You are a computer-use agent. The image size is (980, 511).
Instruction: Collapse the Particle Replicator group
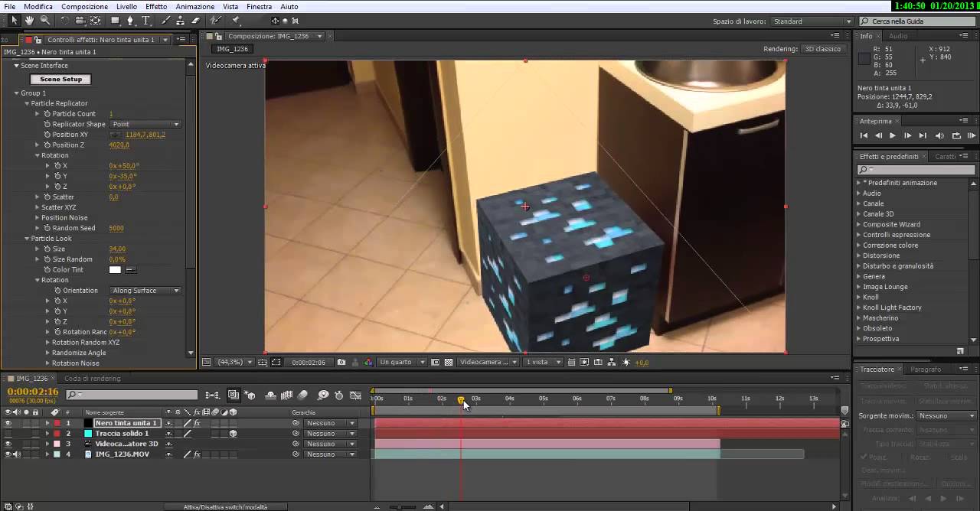(27, 103)
